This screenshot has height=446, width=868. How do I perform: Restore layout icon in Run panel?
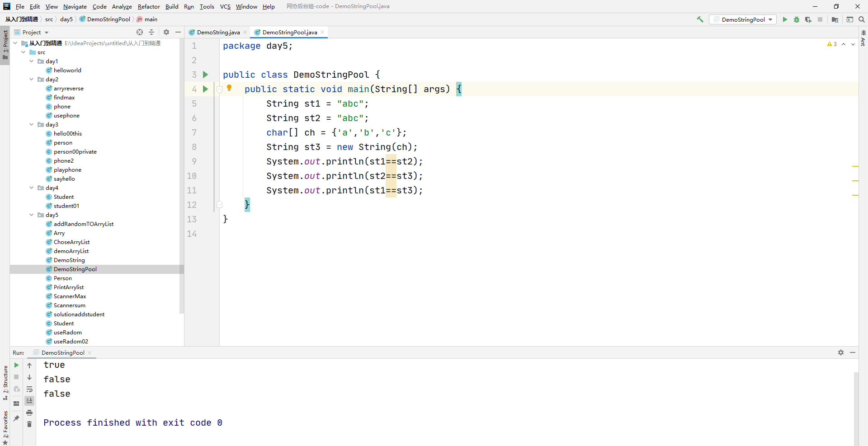pyautogui.click(x=16, y=404)
